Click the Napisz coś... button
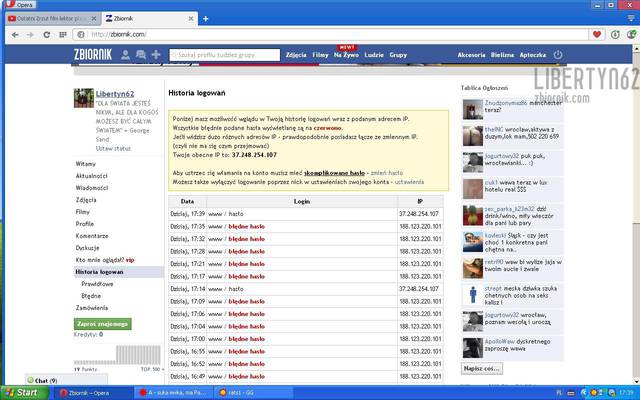Image resolution: width=640 pixels, height=400 pixels. point(482,368)
